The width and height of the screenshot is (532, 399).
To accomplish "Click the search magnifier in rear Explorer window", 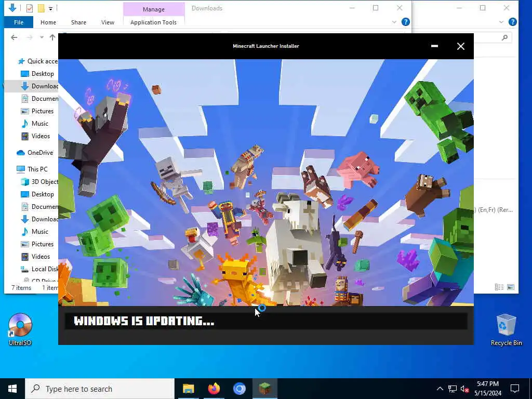I will point(504,37).
